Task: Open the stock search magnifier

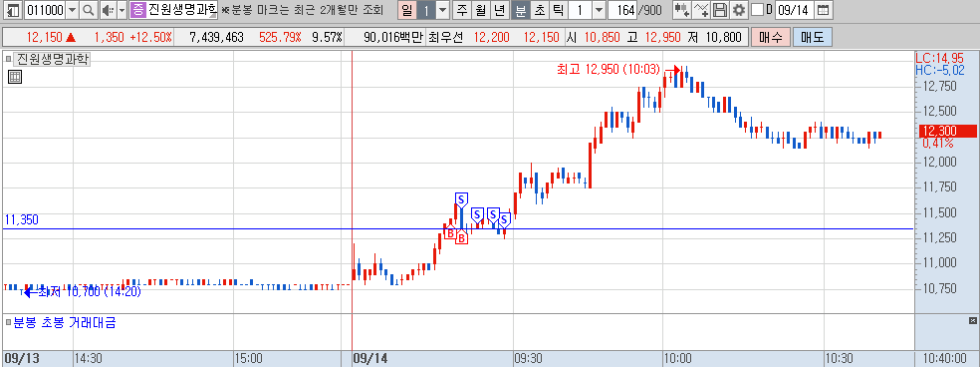Action: pyautogui.click(x=88, y=10)
